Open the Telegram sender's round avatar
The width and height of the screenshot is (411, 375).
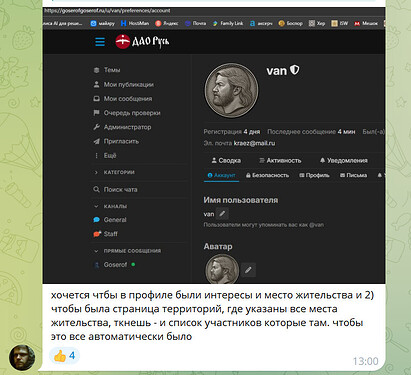[x=22, y=358]
